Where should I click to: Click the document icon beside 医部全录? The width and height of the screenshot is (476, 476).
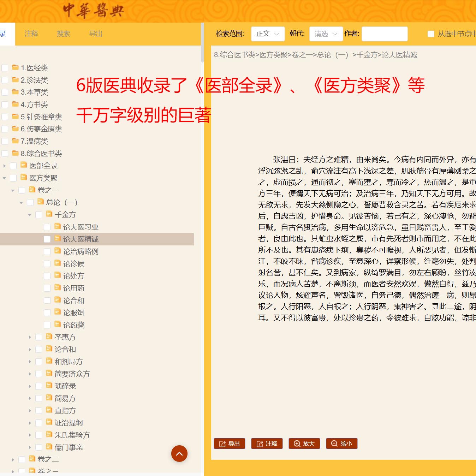click(23, 165)
